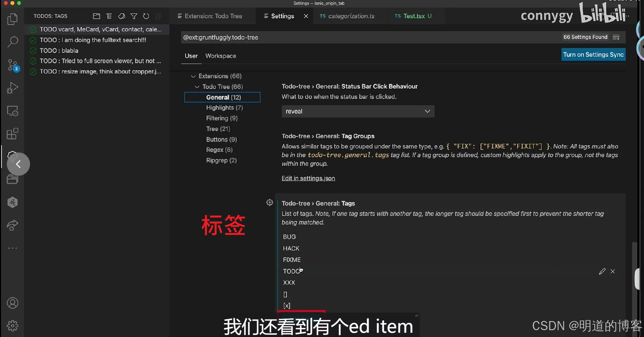
Task: Select the HACK tag in the Tags list
Action: (x=291, y=248)
